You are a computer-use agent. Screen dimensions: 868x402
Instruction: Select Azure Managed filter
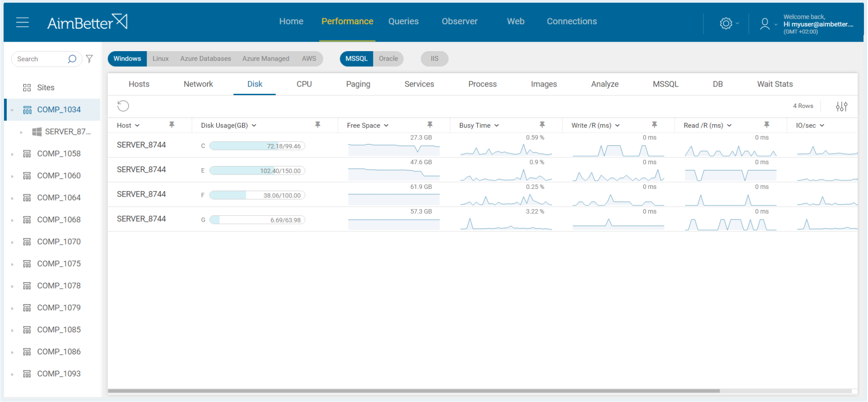tap(266, 59)
